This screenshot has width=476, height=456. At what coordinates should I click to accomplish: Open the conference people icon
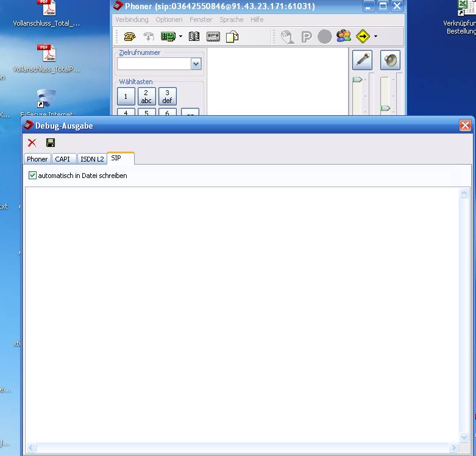point(343,36)
